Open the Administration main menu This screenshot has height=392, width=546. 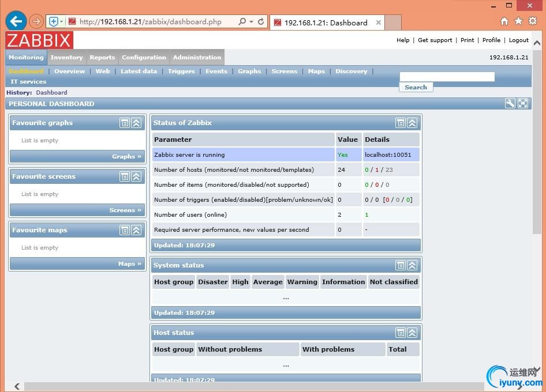[197, 58]
